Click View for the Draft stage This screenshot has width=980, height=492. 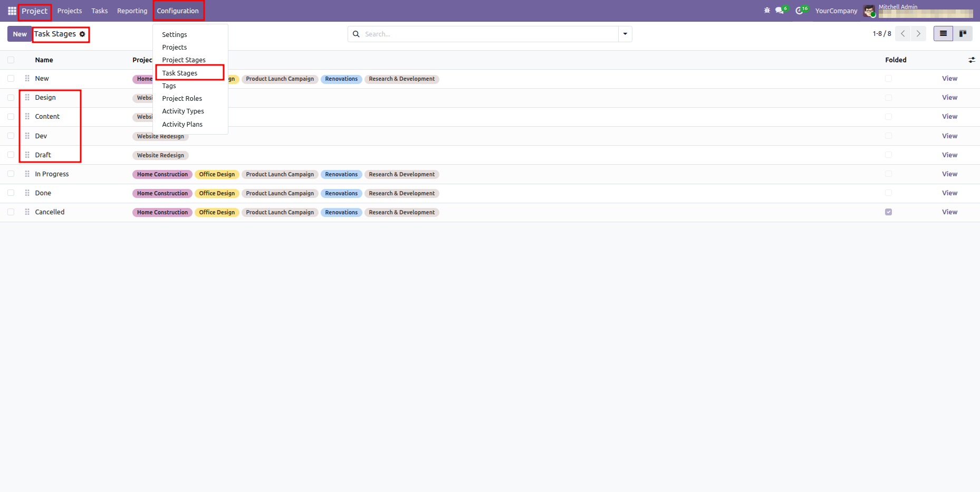pos(949,155)
